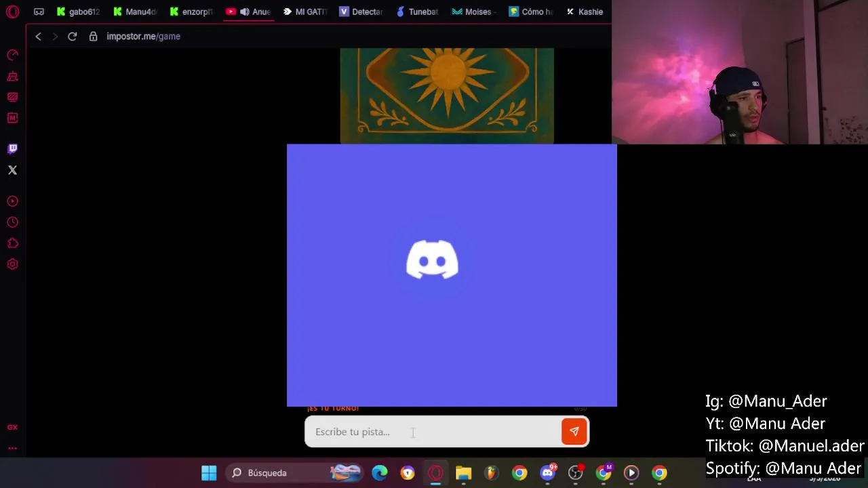
Task: Switch to the Detectar tab
Action: tap(361, 12)
